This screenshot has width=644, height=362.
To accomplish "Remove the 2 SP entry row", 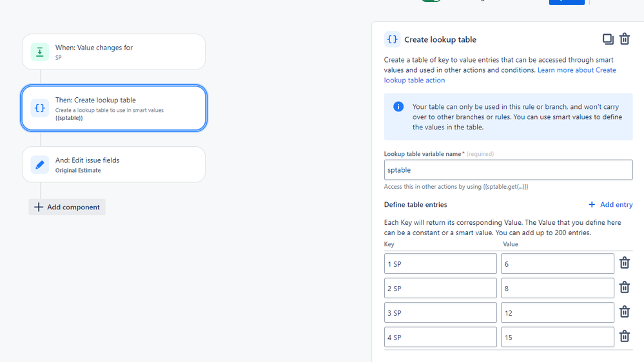I will pyautogui.click(x=624, y=287).
